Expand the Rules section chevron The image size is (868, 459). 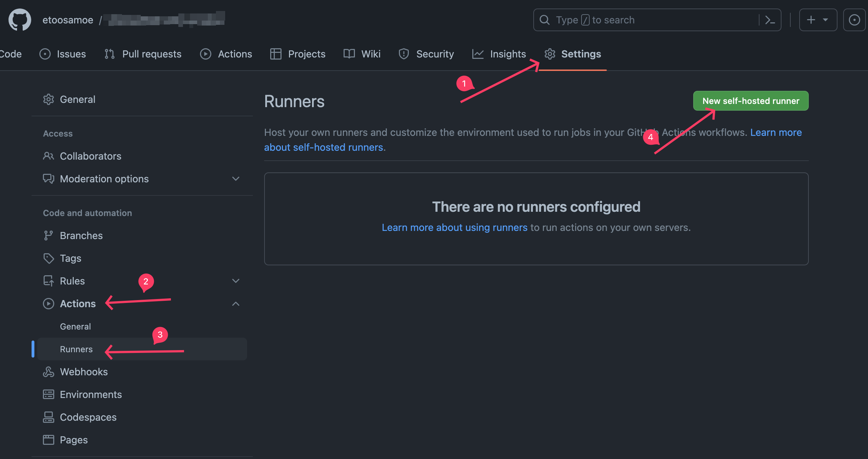coord(236,281)
